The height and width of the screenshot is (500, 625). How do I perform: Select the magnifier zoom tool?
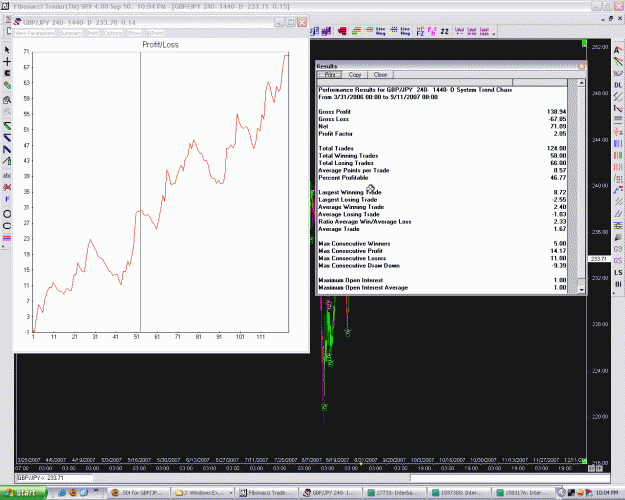click(x=7, y=100)
